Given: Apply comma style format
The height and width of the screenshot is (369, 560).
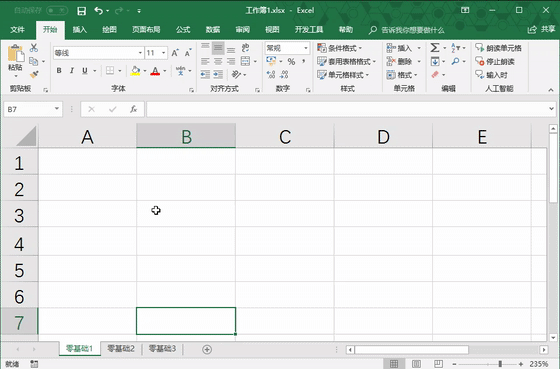Looking at the screenshot, I should tap(304, 61).
